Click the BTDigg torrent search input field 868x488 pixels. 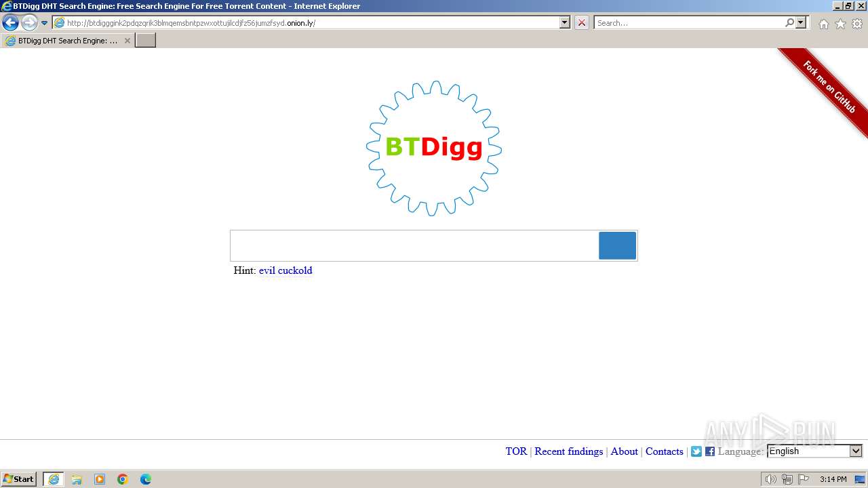[414, 245]
